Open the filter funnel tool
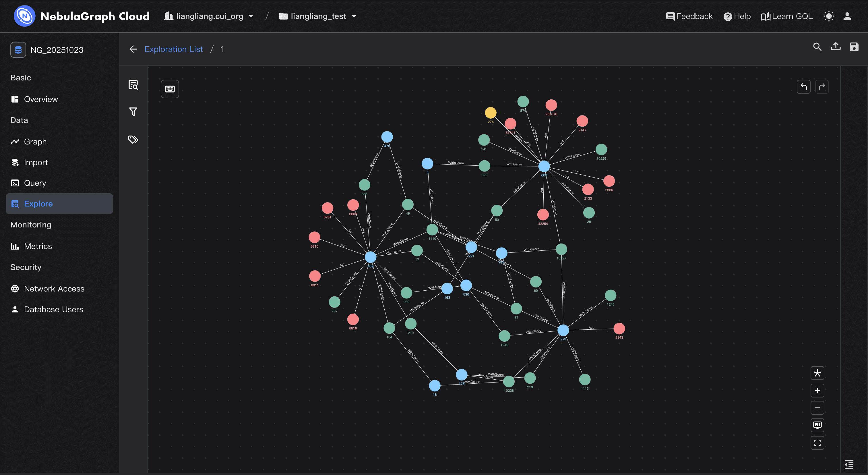 (x=133, y=112)
